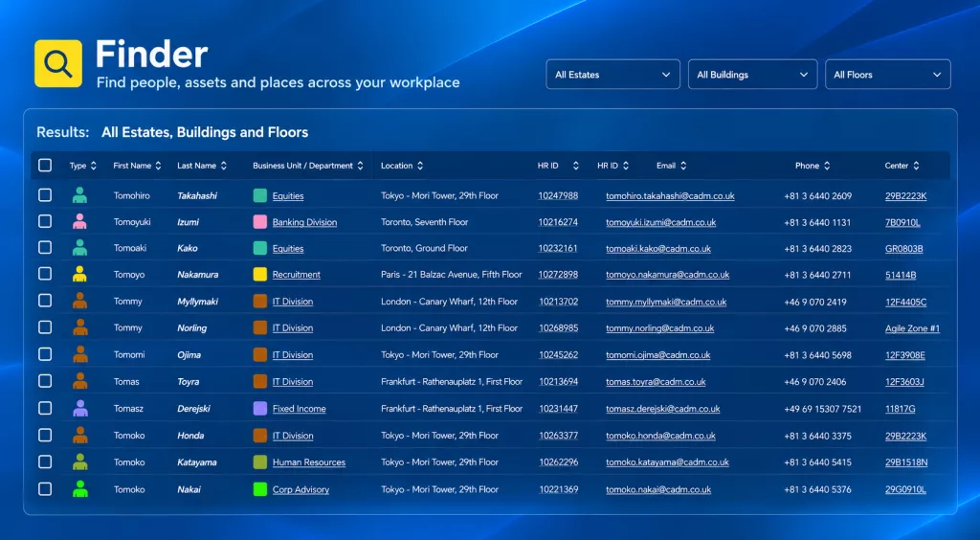The width and height of the screenshot is (980, 540).
Task: Click teal Equities swatch in Kako row
Action: [x=260, y=248]
